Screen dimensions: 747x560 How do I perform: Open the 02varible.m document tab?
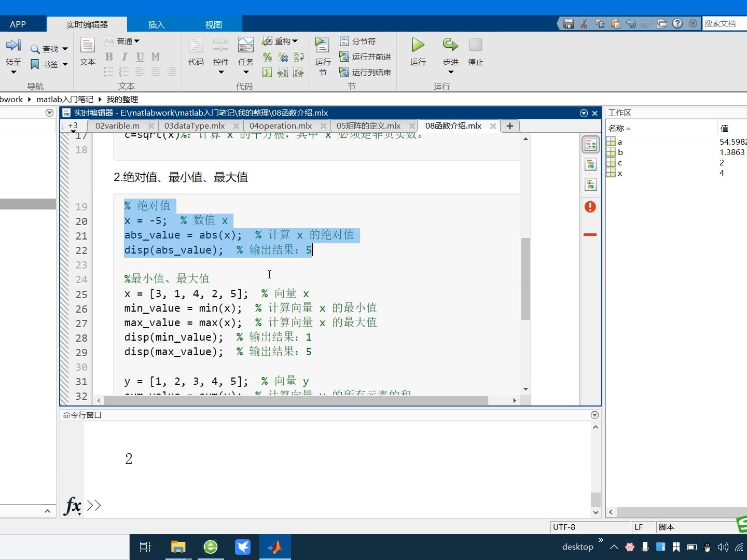point(117,126)
